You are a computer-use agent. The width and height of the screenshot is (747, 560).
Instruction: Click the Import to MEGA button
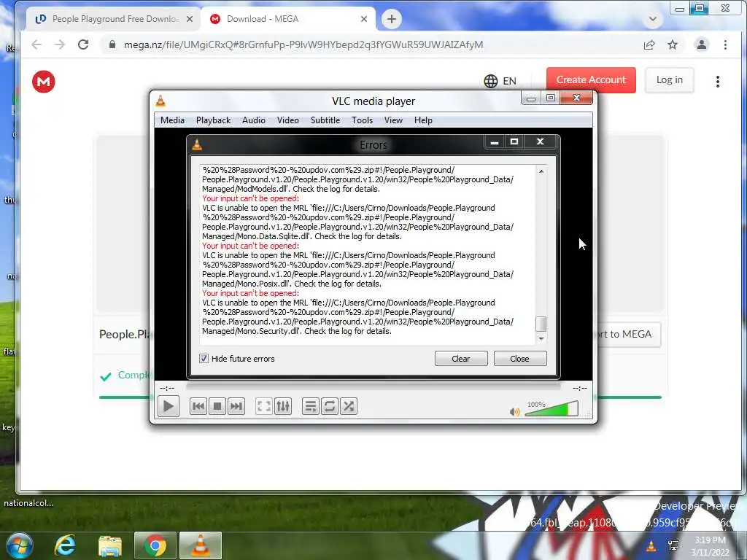point(628,334)
